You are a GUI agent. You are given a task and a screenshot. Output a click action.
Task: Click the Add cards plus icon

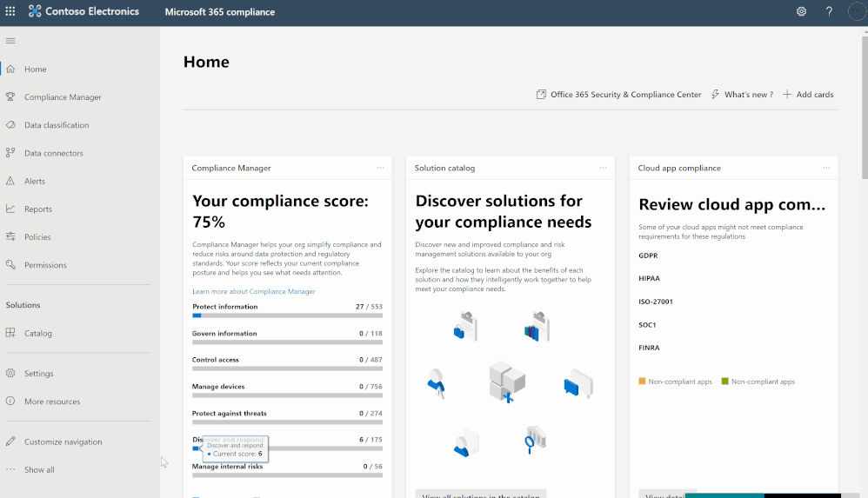[786, 95]
